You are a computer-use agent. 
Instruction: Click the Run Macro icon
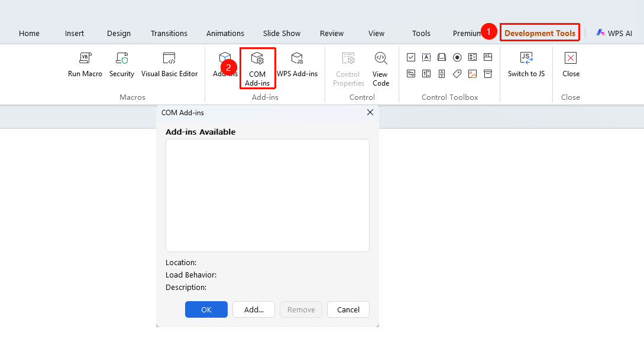point(85,58)
